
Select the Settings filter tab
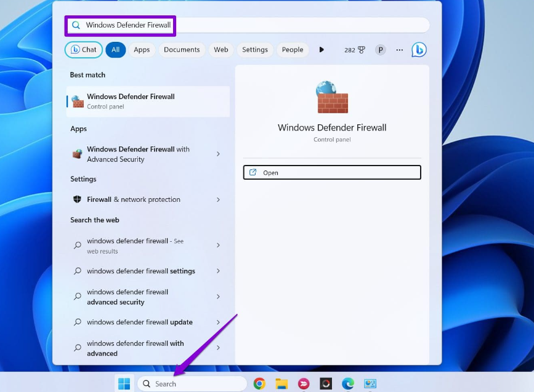pos(255,50)
